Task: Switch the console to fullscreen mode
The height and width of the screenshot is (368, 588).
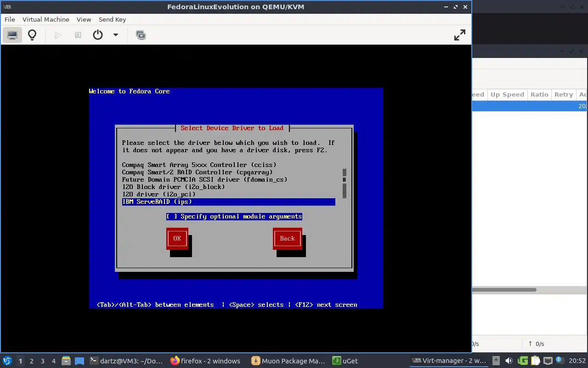Action: tap(459, 35)
